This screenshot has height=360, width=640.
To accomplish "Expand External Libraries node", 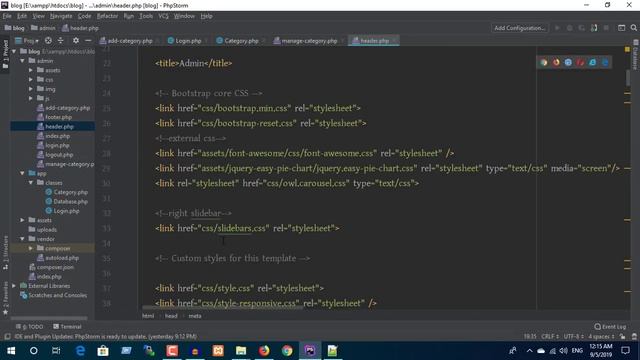I will [14, 286].
